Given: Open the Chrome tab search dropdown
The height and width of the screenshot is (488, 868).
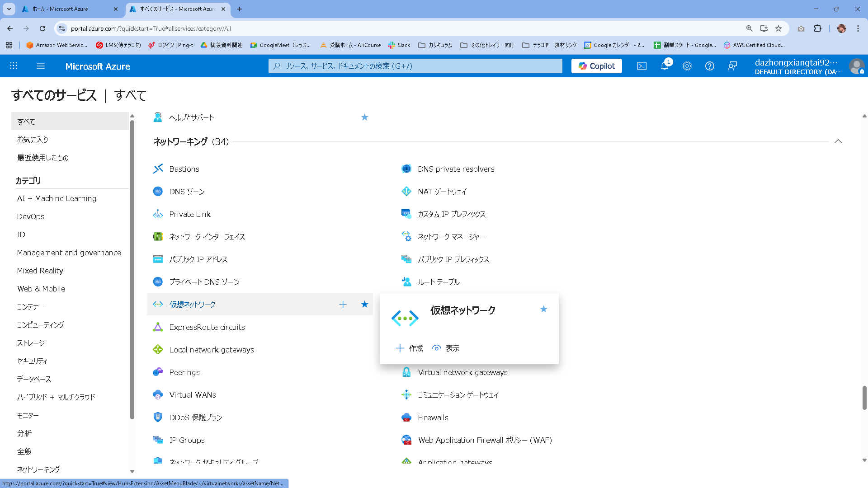Looking at the screenshot, I should [9, 9].
